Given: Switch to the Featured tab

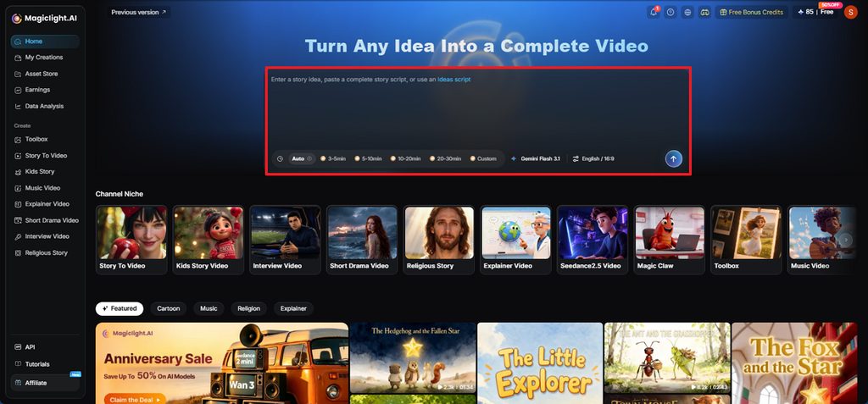Looking at the screenshot, I should [119, 309].
